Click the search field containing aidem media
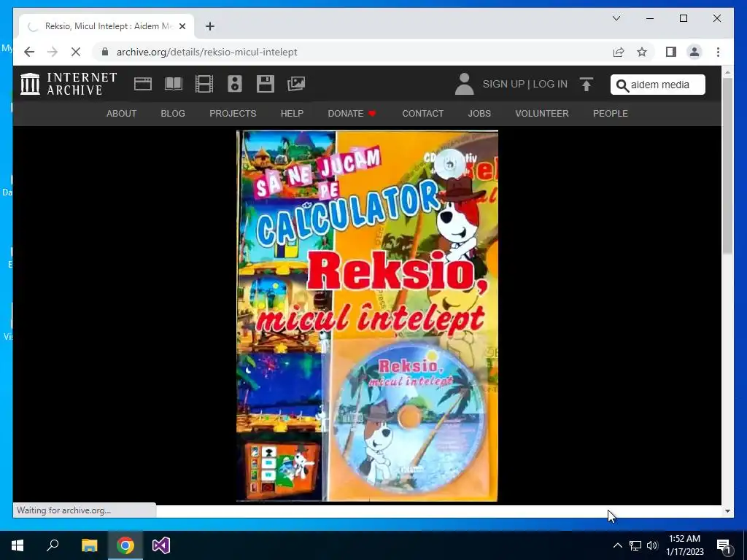This screenshot has width=747, height=560. tap(658, 85)
